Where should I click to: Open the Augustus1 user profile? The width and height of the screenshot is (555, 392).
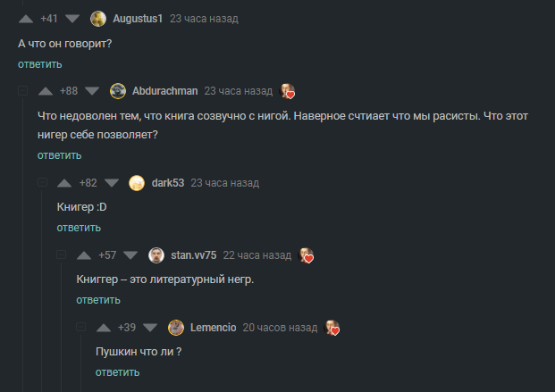[x=138, y=19]
